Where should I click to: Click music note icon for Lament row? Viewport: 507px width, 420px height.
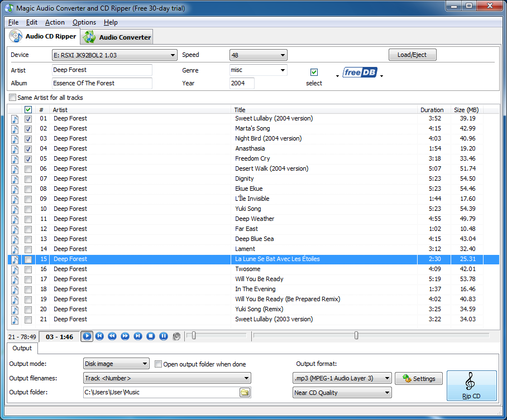pos(15,249)
